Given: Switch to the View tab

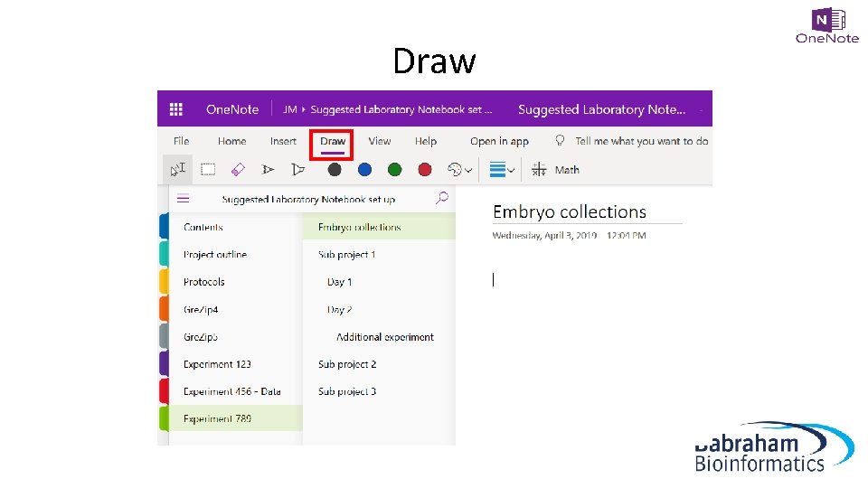Looking at the screenshot, I should (380, 141).
